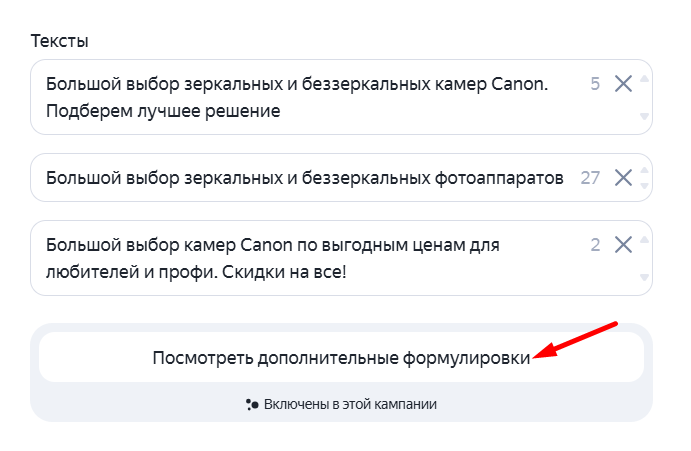Screen dimensions: 691x451
Task: Click the Тексты section heading
Action: pyautogui.click(x=60, y=41)
